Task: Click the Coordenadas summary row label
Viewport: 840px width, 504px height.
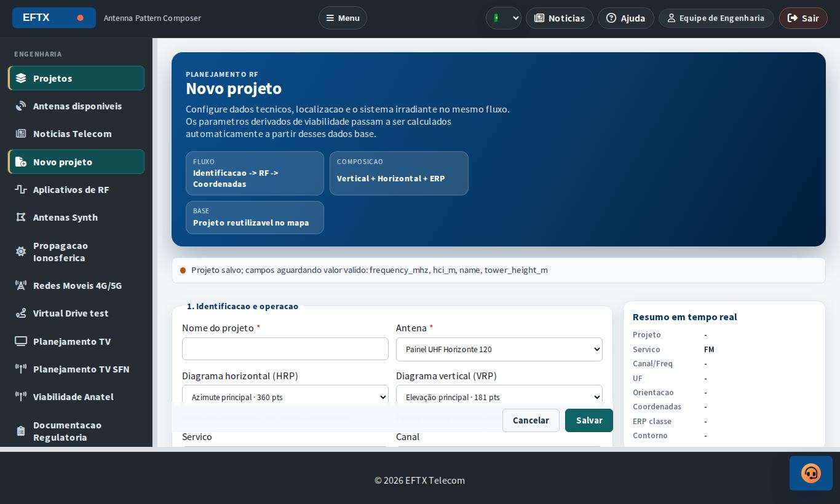Action: 657,407
